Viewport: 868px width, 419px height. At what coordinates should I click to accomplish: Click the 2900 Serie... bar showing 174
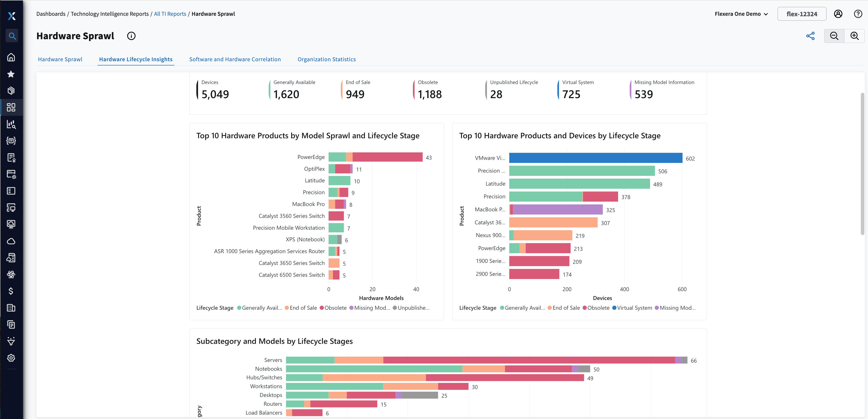[x=534, y=274]
